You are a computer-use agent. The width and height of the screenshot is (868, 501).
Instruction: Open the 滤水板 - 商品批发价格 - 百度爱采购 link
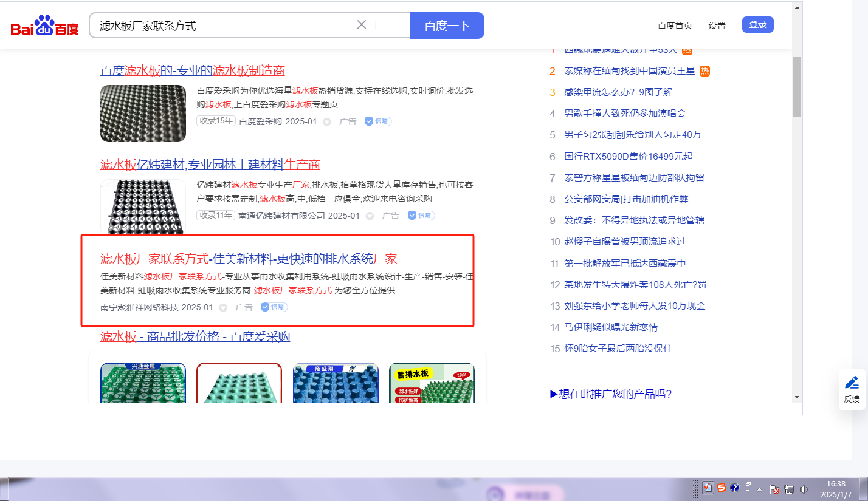tap(195, 336)
